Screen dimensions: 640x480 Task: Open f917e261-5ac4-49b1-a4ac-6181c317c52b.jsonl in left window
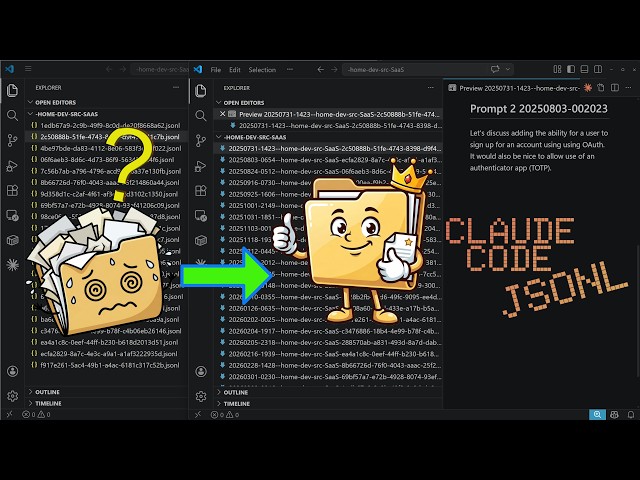coord(106,365)
